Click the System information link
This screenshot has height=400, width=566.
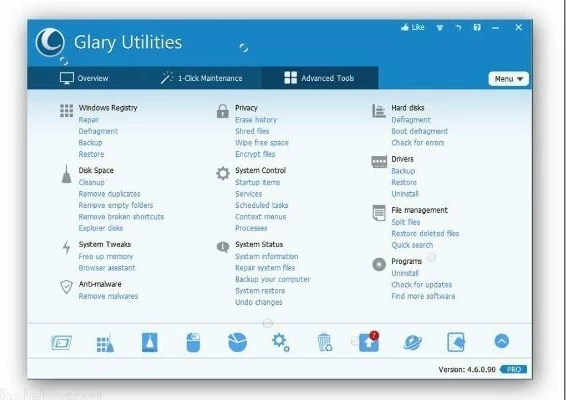pyautogui.click(x=267, y=256)
